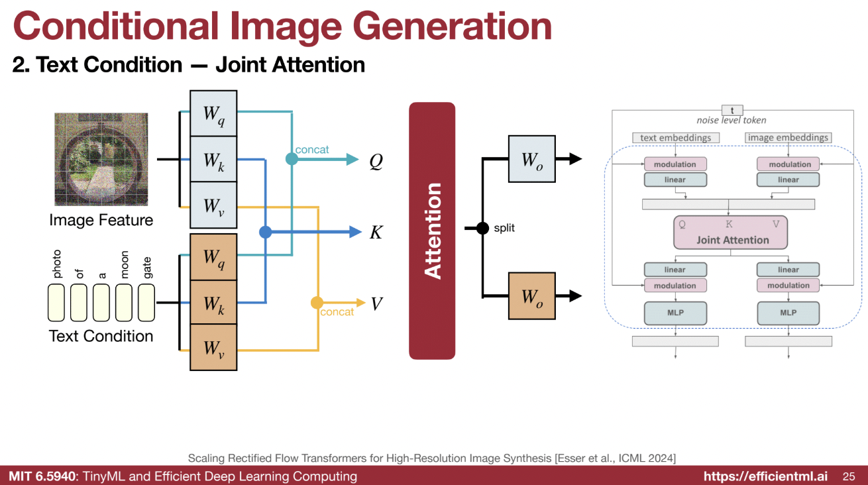Select the red Attention block
The height and width of the screenshot is (485, 868).
[x=432, y=231]
